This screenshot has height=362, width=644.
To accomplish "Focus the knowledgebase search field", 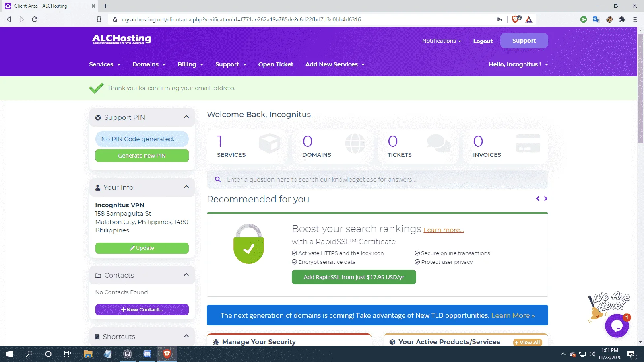I will coord(378,179).
